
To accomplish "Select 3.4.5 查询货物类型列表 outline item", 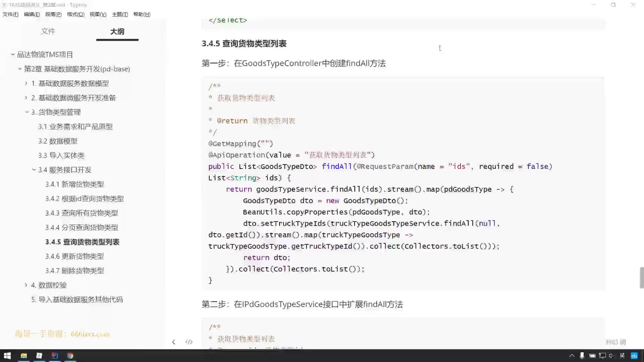I will (x=82, y=242).
